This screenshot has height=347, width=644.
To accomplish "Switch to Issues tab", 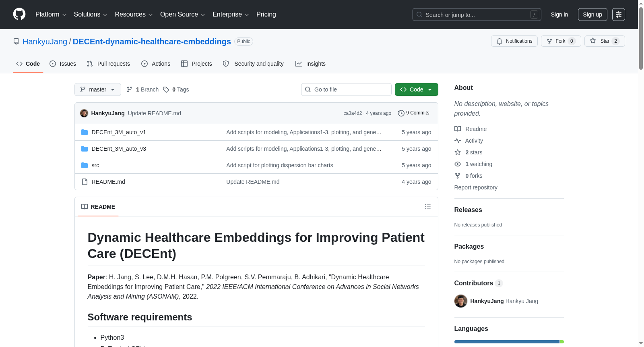I will click(63, 64).
